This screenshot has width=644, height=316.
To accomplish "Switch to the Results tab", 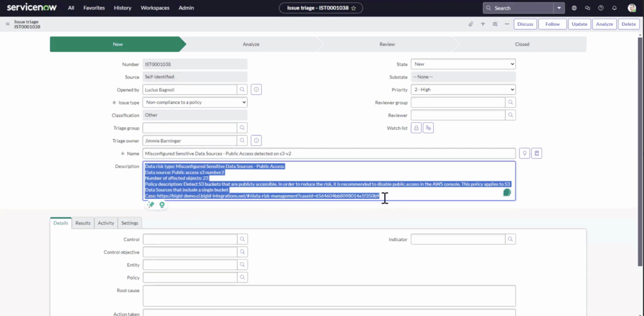I will [x=83, y=223].
